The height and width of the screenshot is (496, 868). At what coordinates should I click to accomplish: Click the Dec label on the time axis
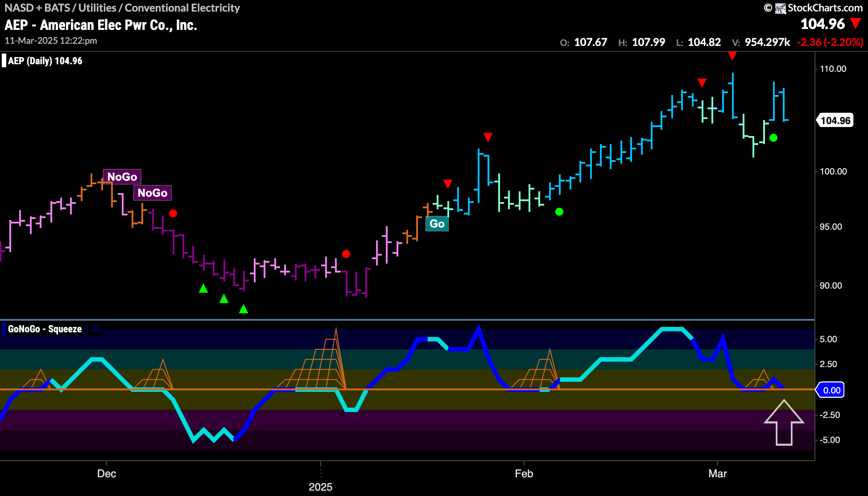click(x=107, y=474)
